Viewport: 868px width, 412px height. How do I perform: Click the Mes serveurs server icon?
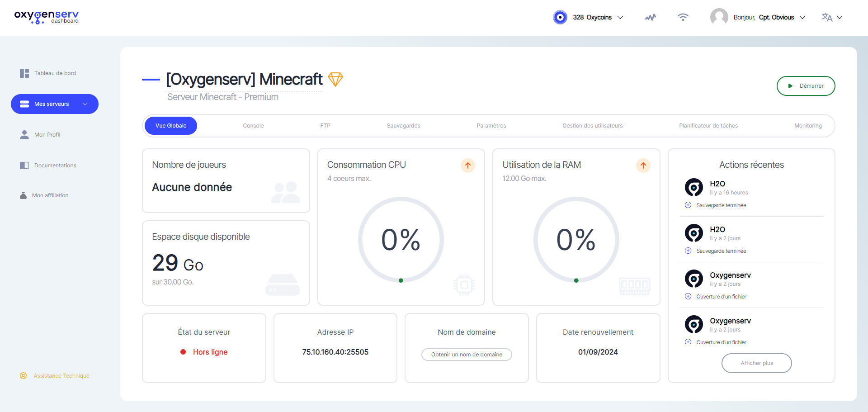24,104
